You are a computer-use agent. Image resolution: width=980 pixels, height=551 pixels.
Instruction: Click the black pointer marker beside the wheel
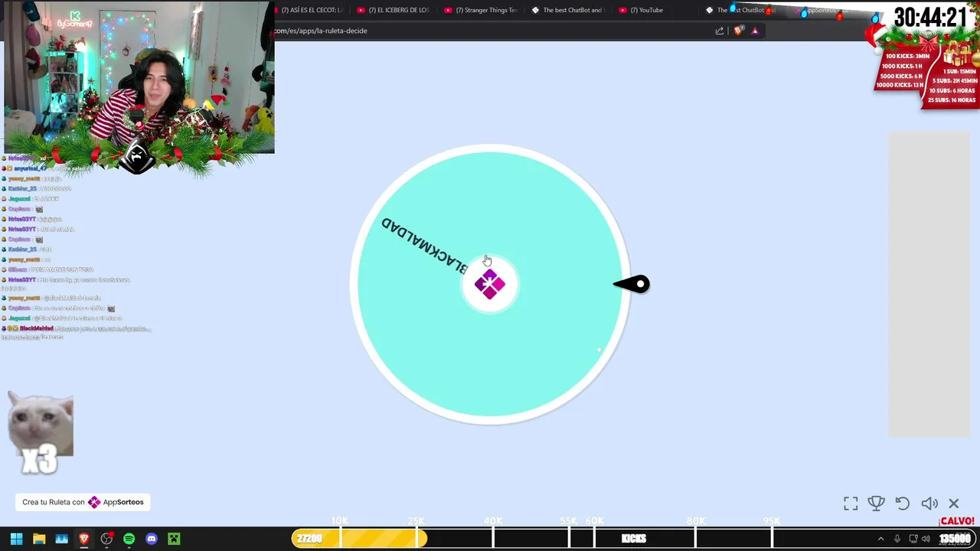tap(632, 285)
